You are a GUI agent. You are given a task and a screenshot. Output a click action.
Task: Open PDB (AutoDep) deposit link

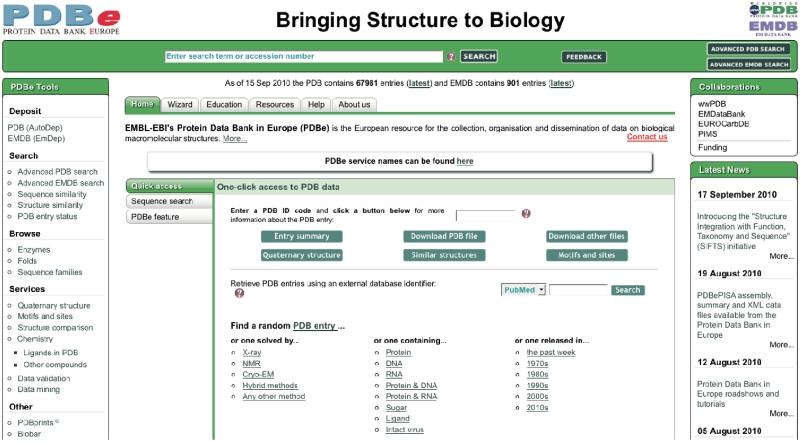pyautogui.click(x=35, y=128)
